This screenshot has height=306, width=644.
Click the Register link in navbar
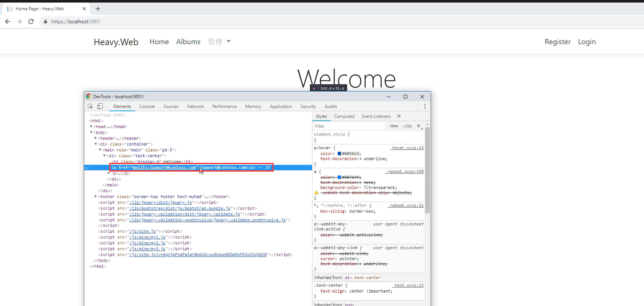pos(557,41)
